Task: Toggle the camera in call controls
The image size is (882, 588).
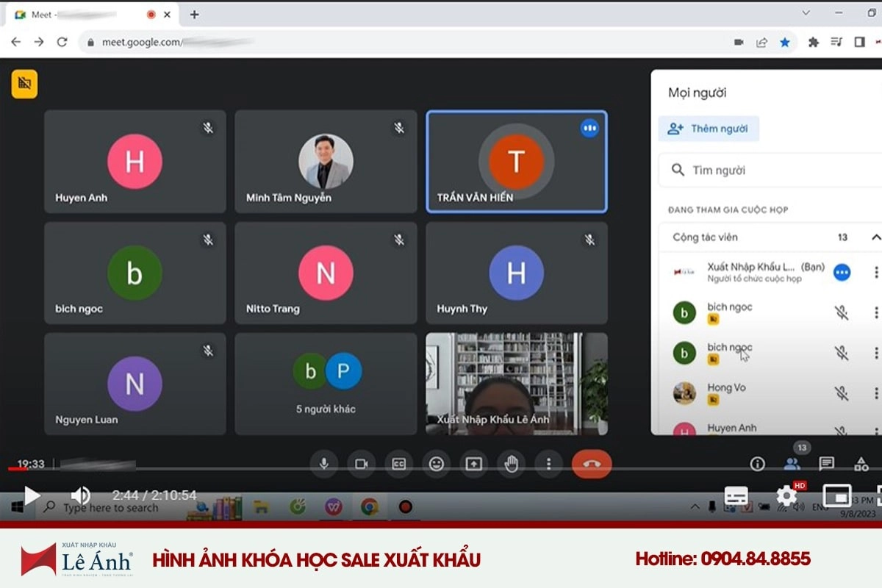Action: pyautogui.click(x=361, y=464)
